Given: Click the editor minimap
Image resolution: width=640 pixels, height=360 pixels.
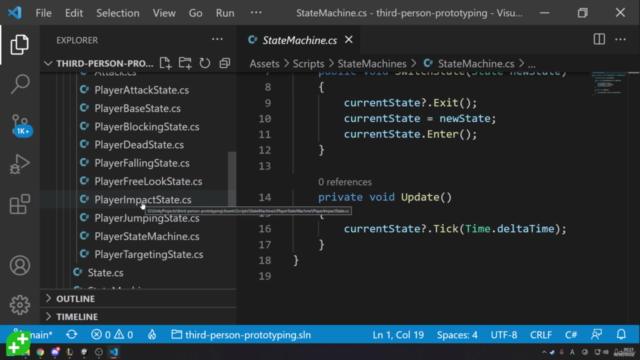Looking at the screenshot, I should point(610,84).
